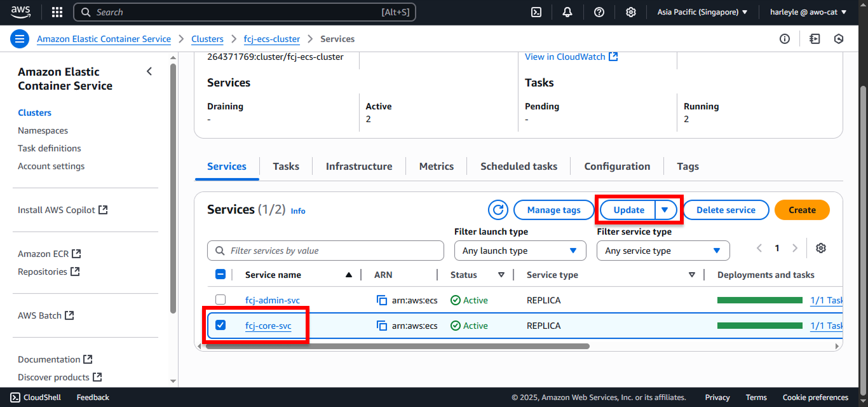Click the fcj-core-svc deployment progress bar
This screenshot has height=407, width=868.
[760, 326]
